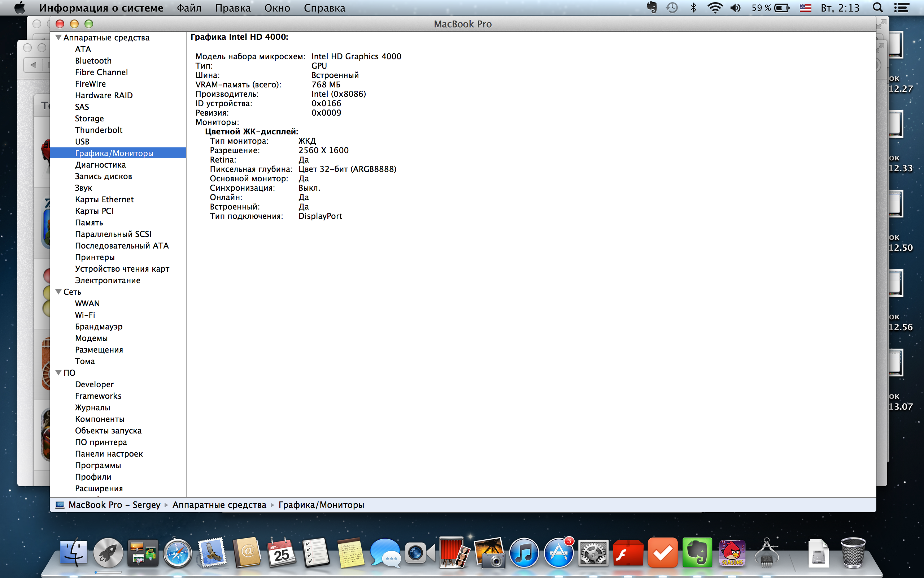Open yellow Notes icon in Dock
This screenshot has height=578, width=924.
click(350, 553)
